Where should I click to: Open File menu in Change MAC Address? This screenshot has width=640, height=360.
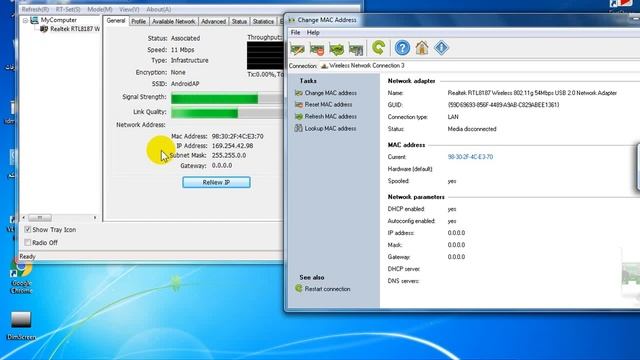coord(296,33)
